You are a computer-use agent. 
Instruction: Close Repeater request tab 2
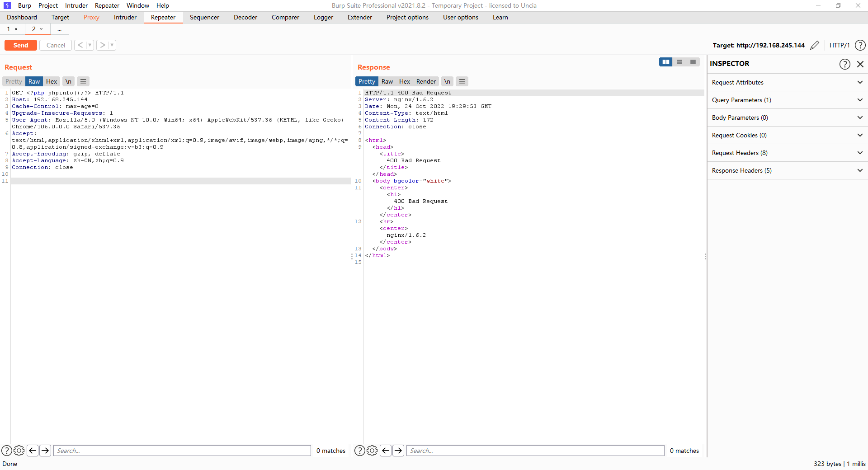click(x=42, y=29)
